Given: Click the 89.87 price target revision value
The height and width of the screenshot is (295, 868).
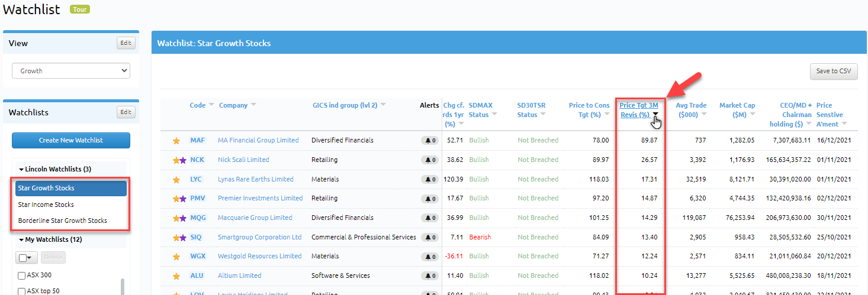Looking at the screenshot, I should tap(649, 141).
